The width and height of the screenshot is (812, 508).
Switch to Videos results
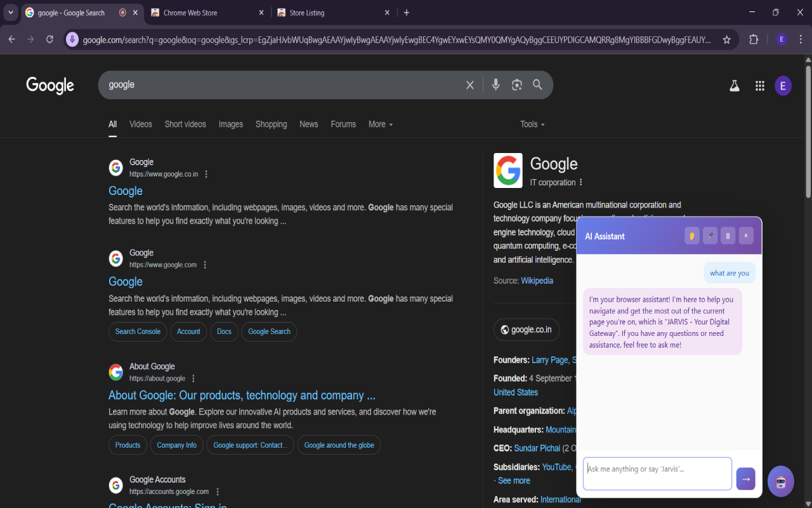tap(141, 124)
